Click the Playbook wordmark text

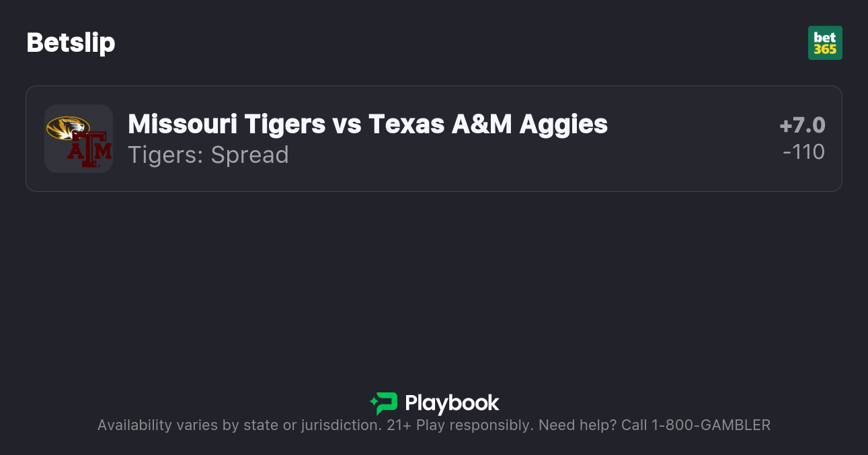[452, 403]
